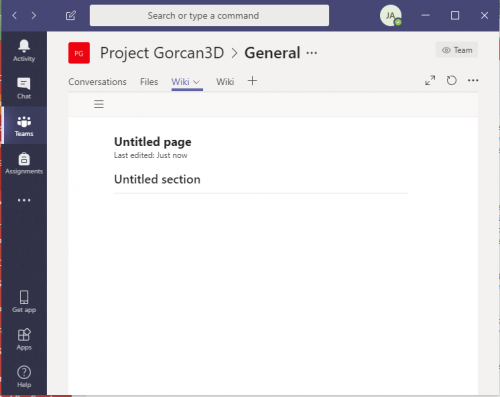Add a new tab with plus button
The width and height of the screenshot is (500, 397).
pos(252,81)
